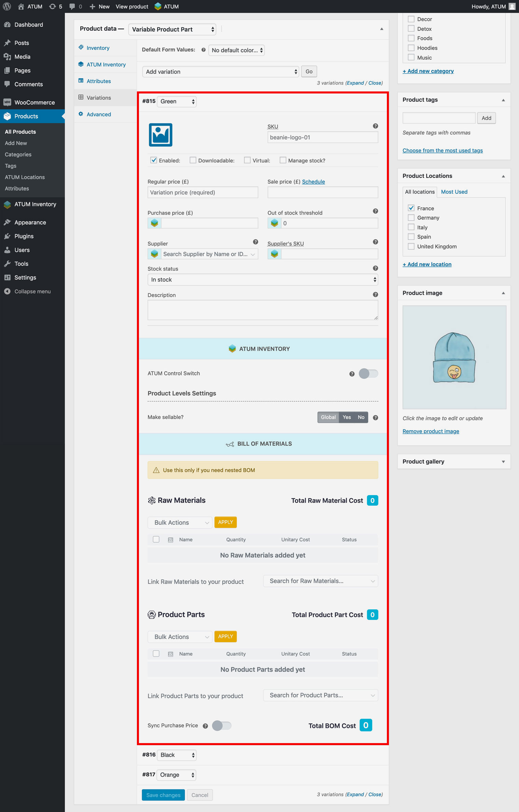
Task: Check the Downloadable checkbox
Action: click(193, 160)
